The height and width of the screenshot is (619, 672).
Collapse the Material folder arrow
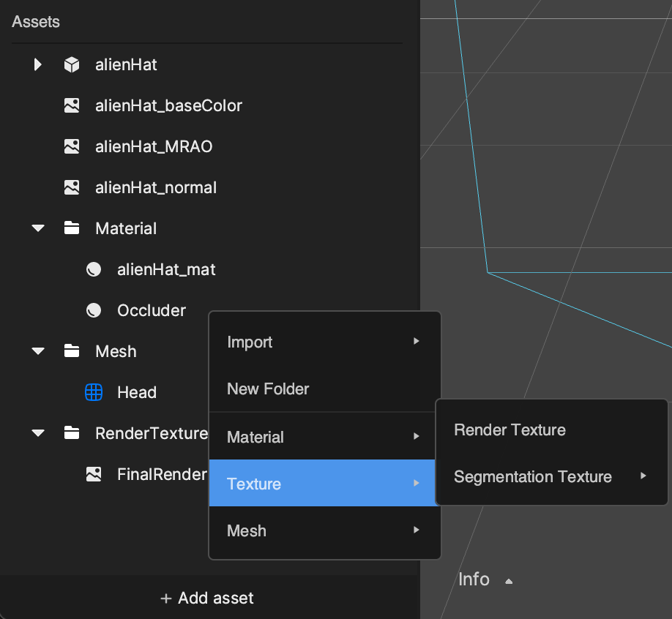(38, 228)
